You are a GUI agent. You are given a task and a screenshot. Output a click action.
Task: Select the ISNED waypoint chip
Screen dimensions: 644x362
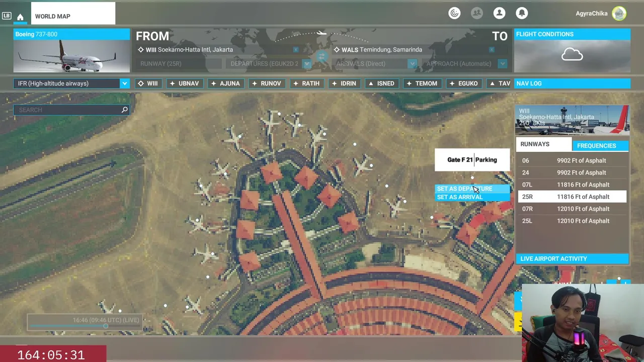point(381,83)
